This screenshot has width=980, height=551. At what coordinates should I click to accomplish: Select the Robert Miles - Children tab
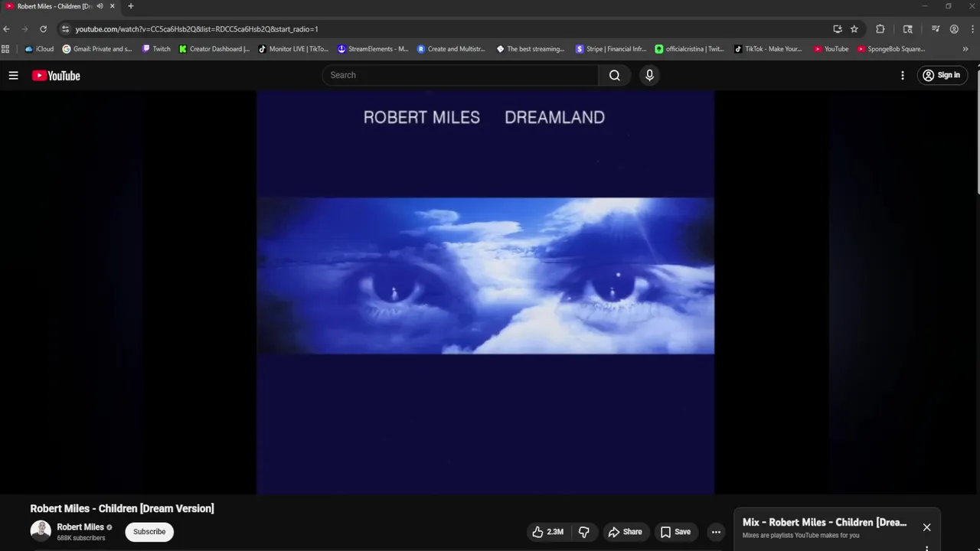click(x=54, y=6)
